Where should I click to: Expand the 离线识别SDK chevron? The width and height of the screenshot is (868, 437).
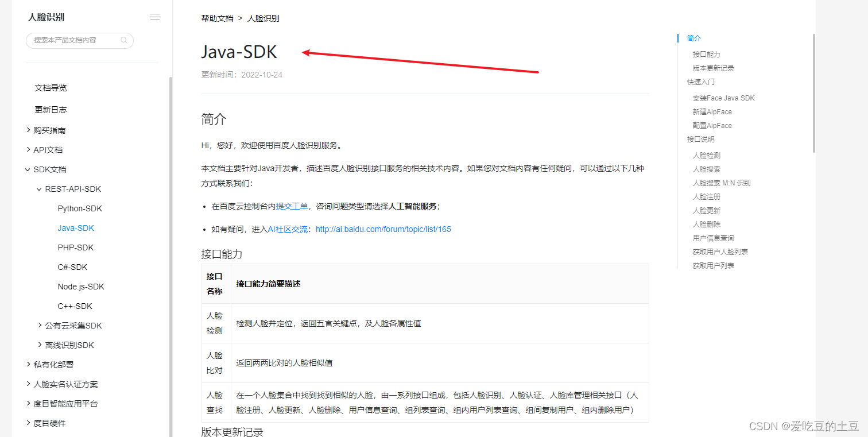point(39,345)
